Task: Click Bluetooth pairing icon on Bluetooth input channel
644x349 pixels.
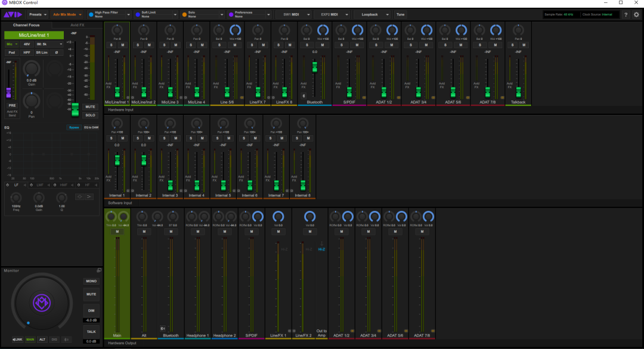Action: pos(304,96)
